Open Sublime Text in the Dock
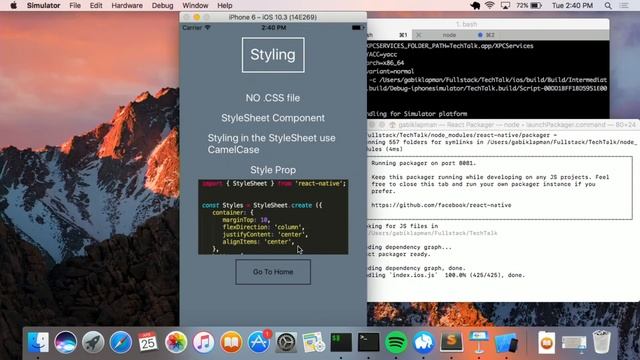This screenshot has width=640, height=360. click(451, 342)
